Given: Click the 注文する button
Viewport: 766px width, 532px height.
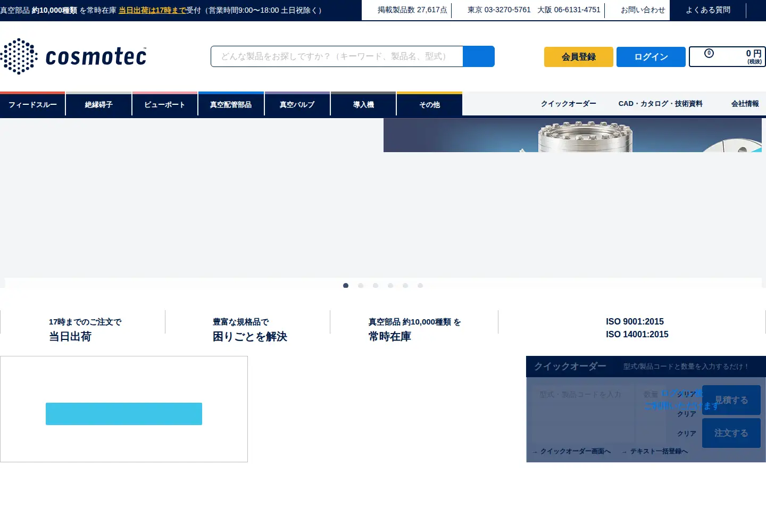Looking at the screenshot, I should click(x=731, y=433).
